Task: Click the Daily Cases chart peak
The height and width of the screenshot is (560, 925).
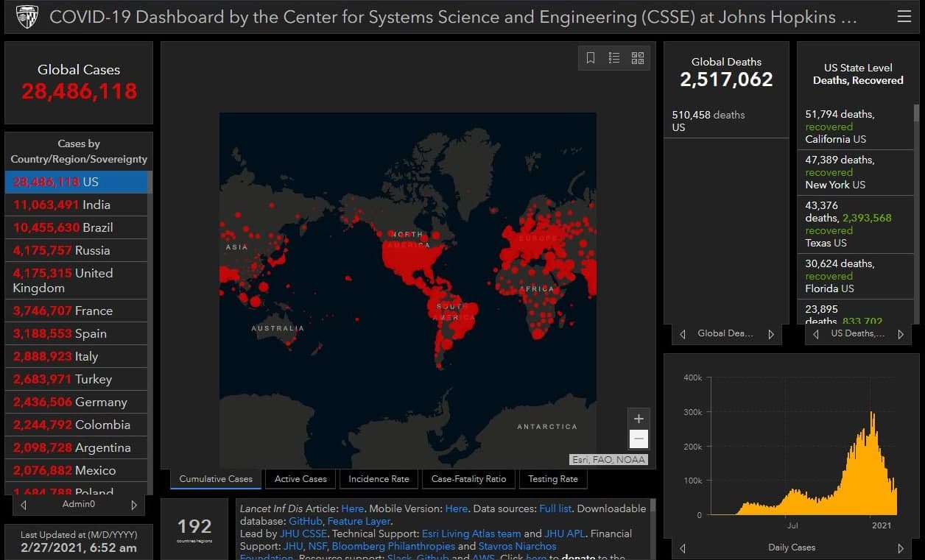Action: (x=873, y=414)
